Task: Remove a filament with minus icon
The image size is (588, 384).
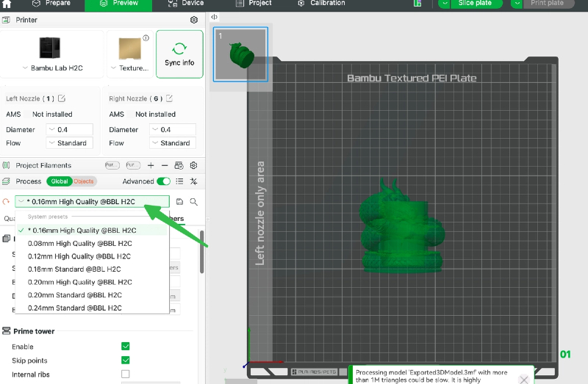Action: tap(165, 165)
